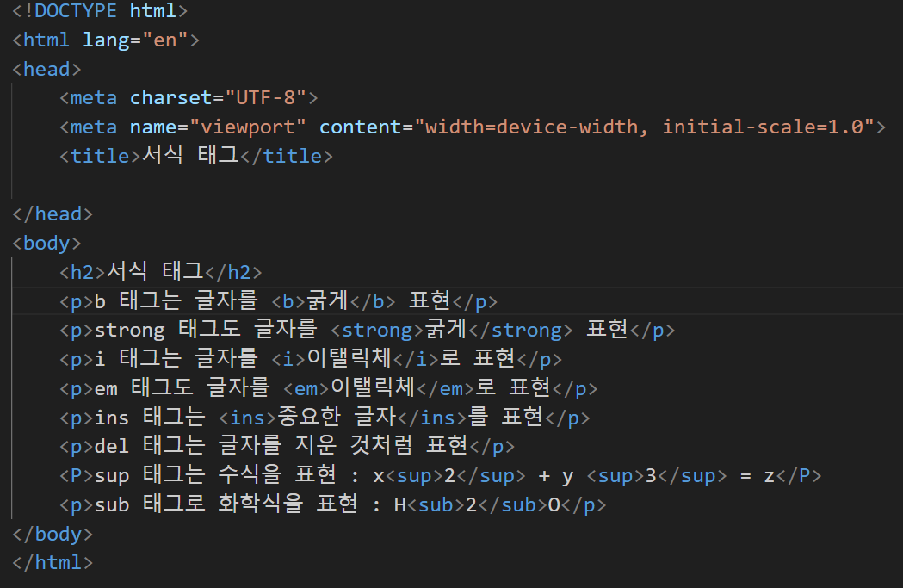Click the html lang="en" opening tag
Screen dimensions: 903x588
[x=105, y=40]
